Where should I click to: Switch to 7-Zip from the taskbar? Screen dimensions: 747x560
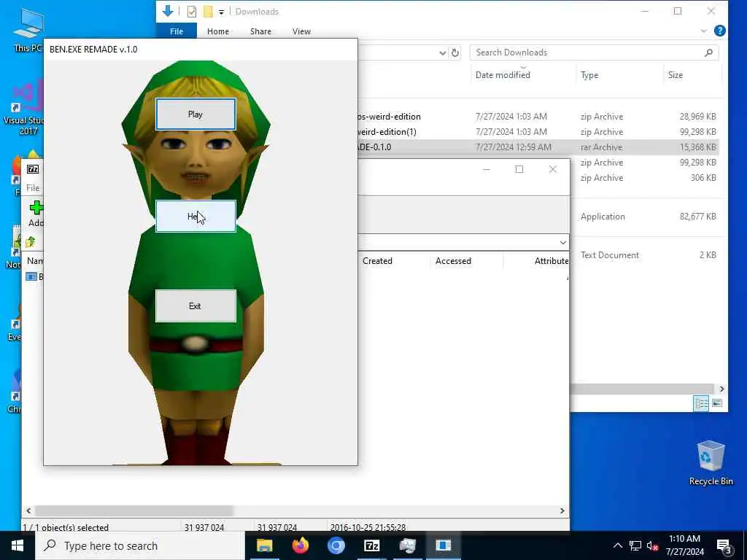point(371,545)
